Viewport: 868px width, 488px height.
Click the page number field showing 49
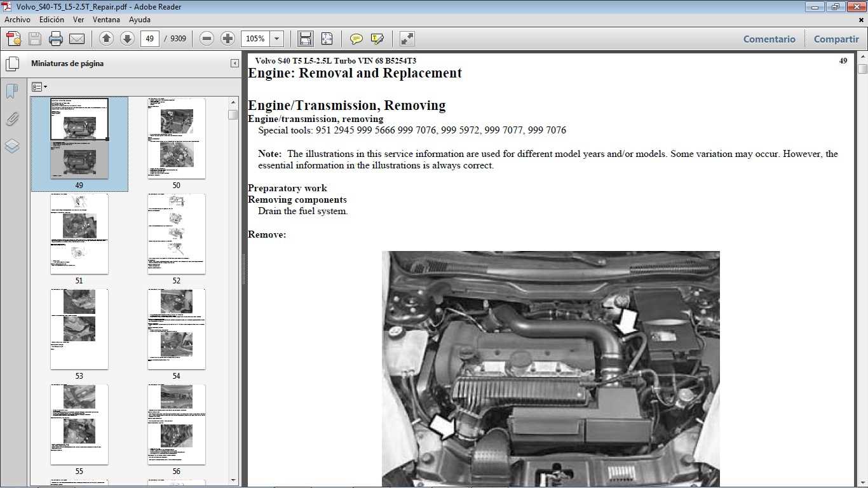(x=149, y=39)
